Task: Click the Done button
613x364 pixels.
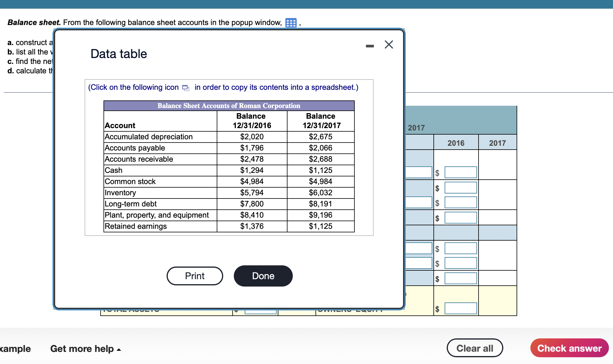Action: (x=263, y=276)
